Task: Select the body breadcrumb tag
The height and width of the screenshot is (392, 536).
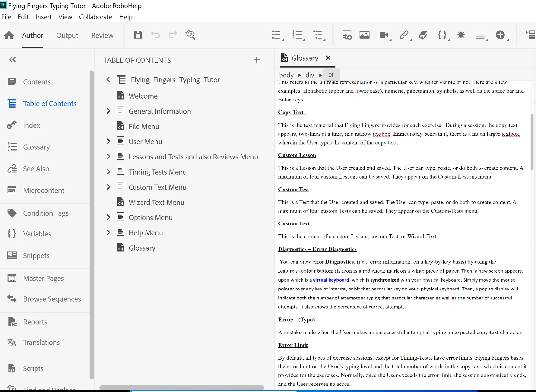Action: 286,75
